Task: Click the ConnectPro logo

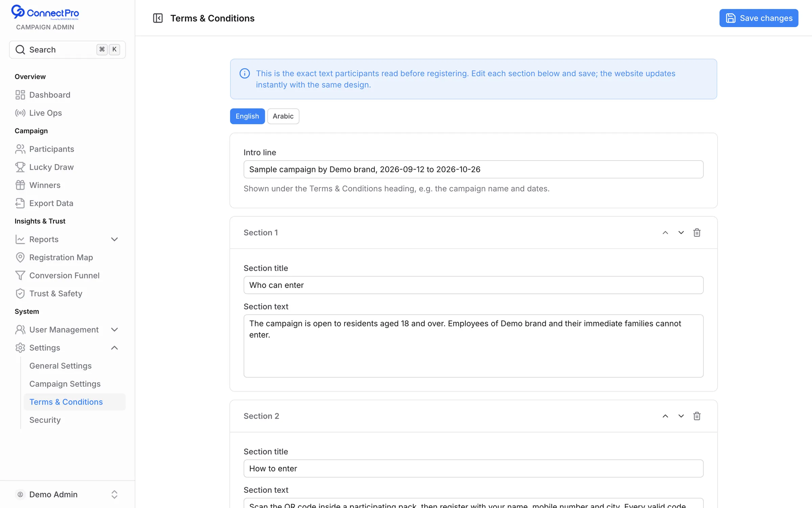Action: (x=45, y=13)
